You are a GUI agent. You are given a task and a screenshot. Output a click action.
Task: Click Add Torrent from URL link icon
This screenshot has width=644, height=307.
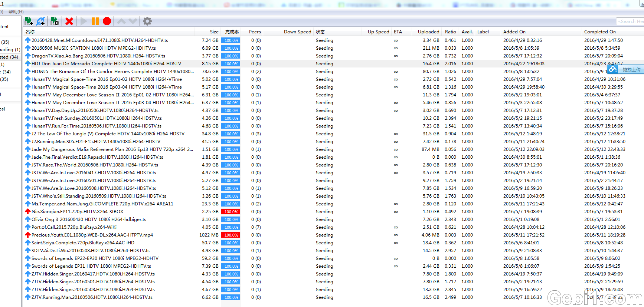coord(41,21)
